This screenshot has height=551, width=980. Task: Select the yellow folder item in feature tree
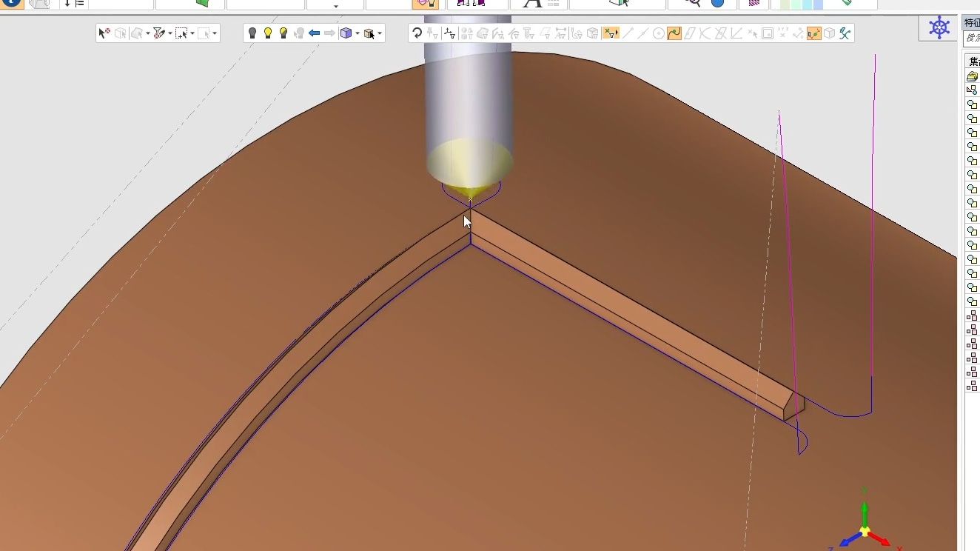coord(972,76)
